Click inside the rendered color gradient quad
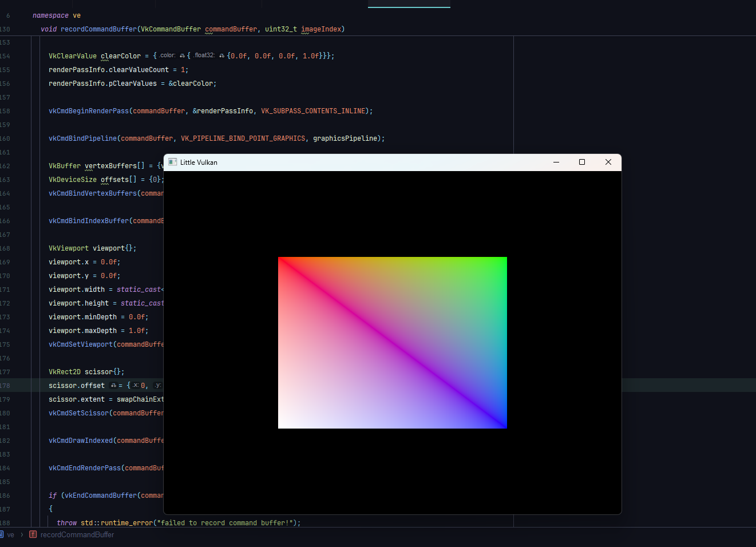The width and height of the screenshot is (756, 547). point(392,342)
